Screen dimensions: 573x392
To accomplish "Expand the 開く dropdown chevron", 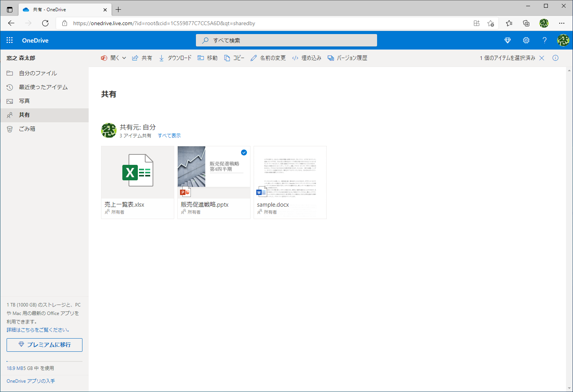I will point(124,58).
